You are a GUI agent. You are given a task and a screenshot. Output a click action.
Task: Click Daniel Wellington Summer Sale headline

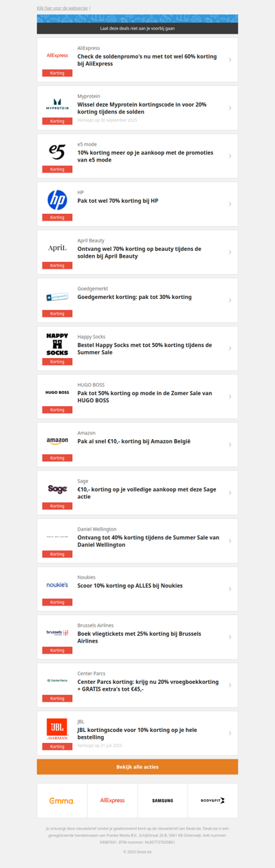coord(148,541)
